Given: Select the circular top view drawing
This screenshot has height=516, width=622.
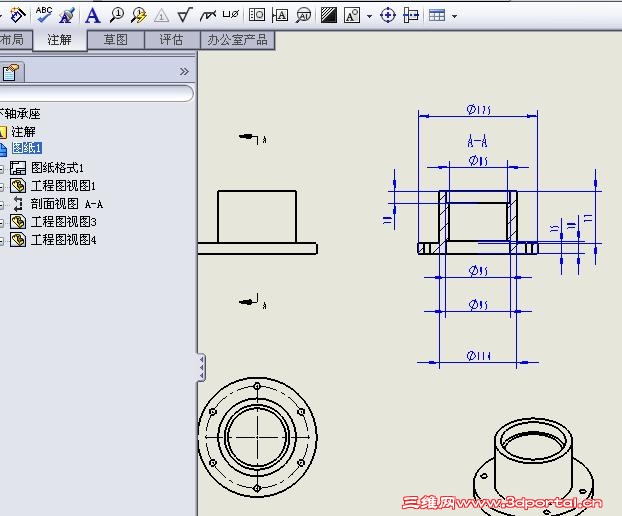Looking at the screenshot, I should tap(257, 437).
